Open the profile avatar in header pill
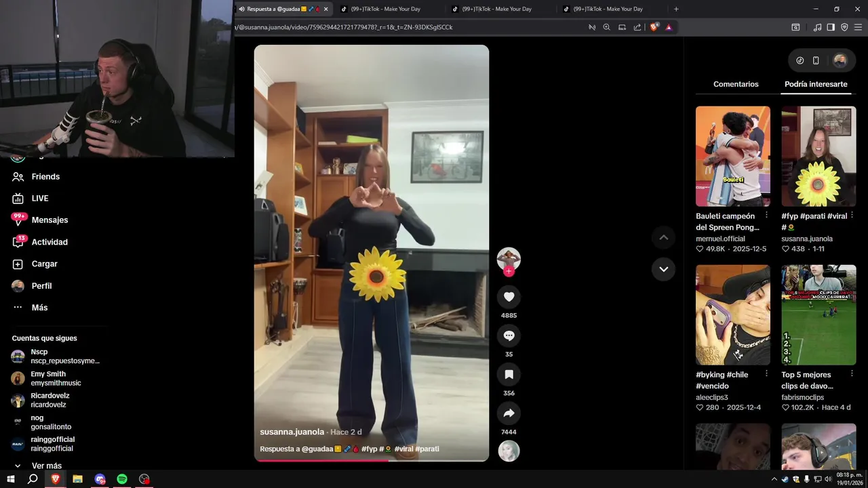 [x=840, y=60]
